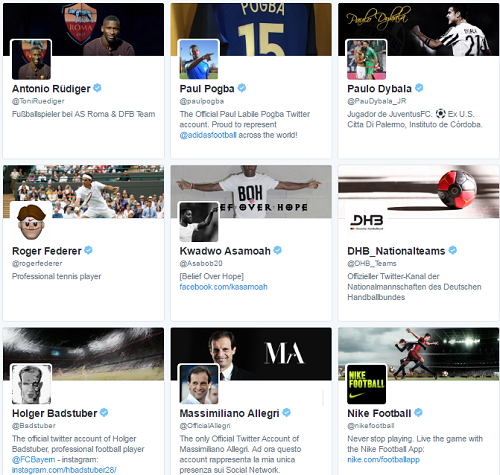Click Holger Badstuber's verified badge
The height and width of the screenshot is (475, 500).
pyautogui.click(x=104, y=413)
